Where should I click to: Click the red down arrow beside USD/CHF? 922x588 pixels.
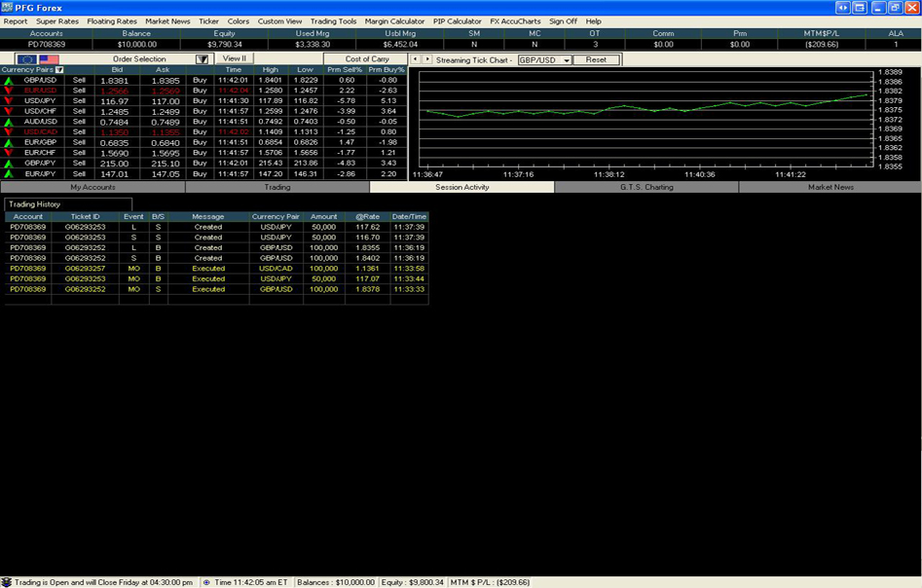(x=8, y=111)
